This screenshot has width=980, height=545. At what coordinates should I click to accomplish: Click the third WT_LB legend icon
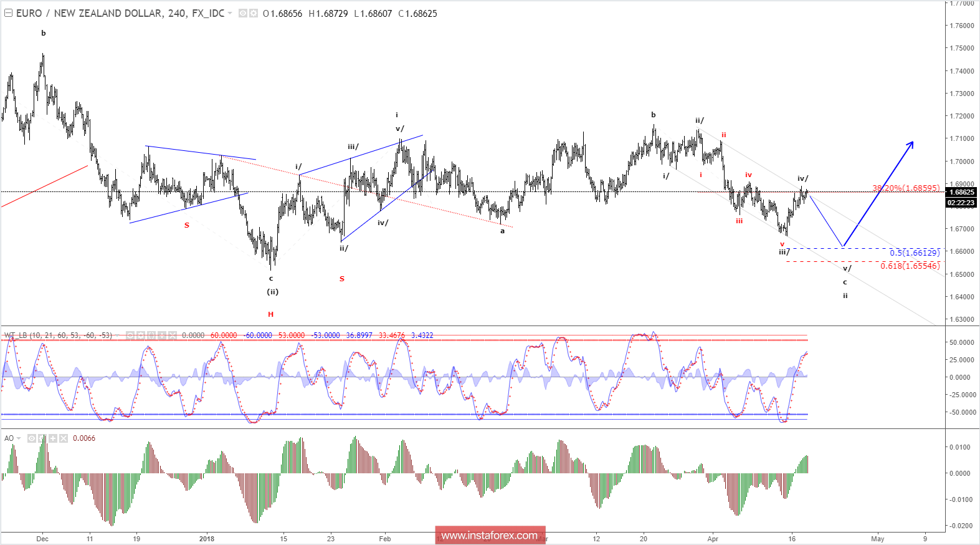pos(151,335)
